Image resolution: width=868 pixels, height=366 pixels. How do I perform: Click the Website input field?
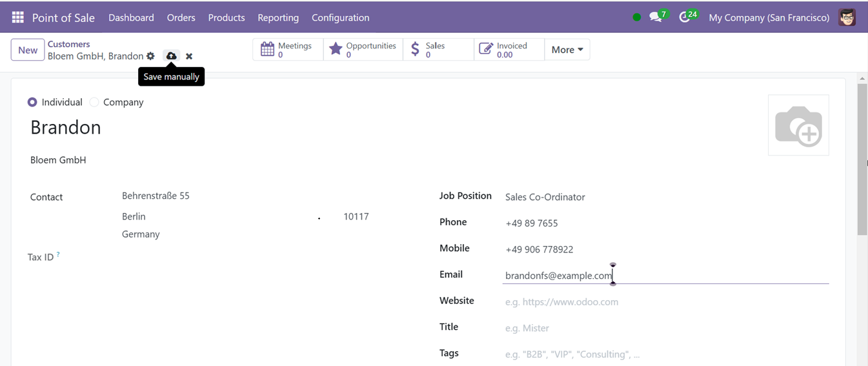[667, 301]
